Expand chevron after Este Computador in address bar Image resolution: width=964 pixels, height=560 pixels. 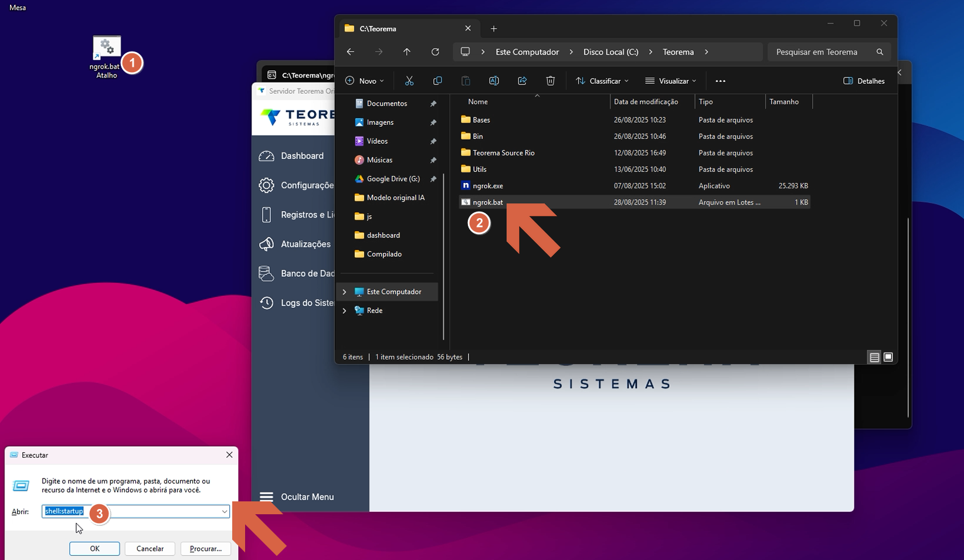click(x=571, y=52)
